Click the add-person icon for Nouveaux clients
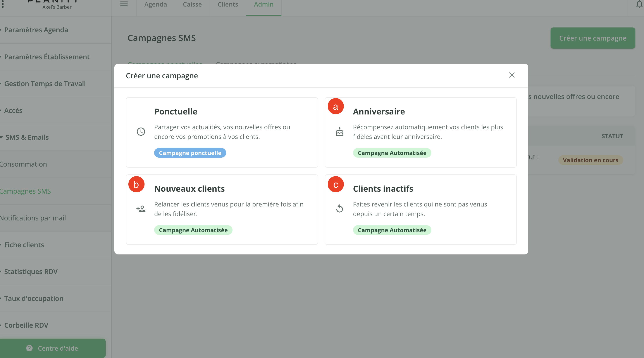This screenshot has height=358, width=644. 141,209
